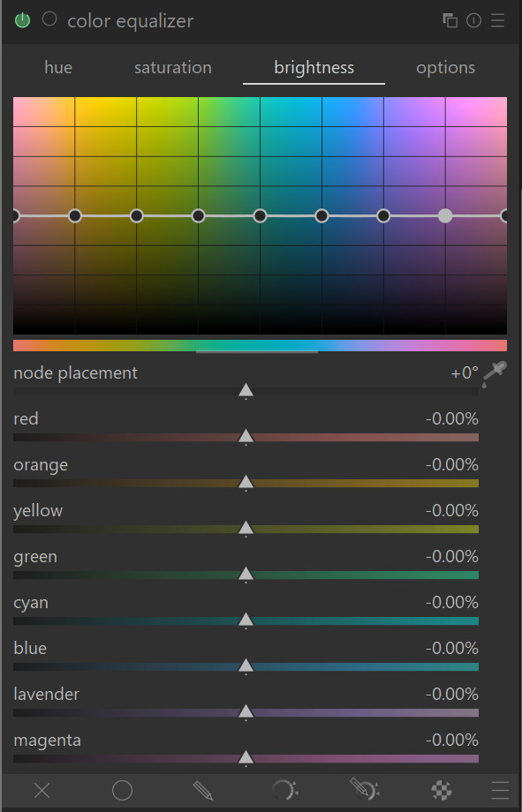Viewport: 522px width, 812px height.
Task: Select the raster mask checkerboard icon
Action: click(442, 791)
